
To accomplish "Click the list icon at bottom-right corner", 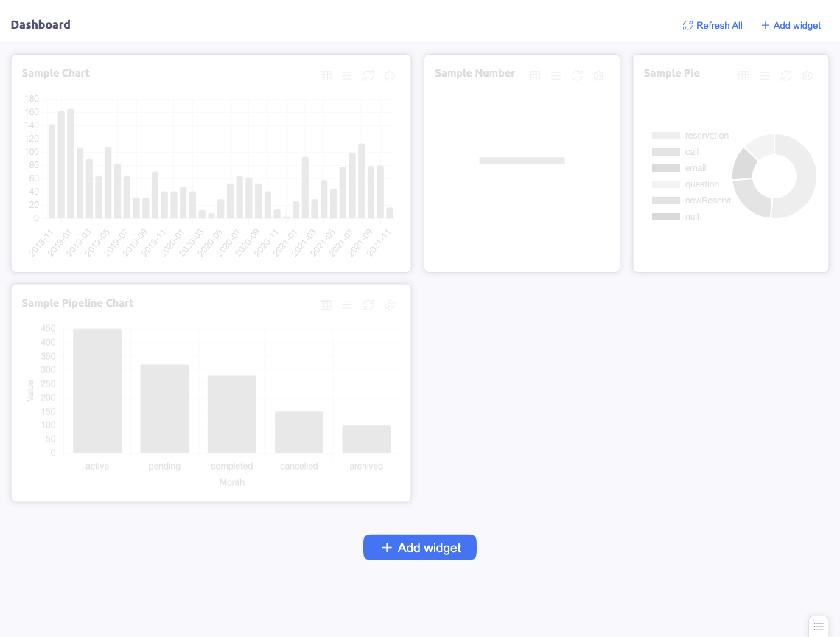I will (819, 626).
